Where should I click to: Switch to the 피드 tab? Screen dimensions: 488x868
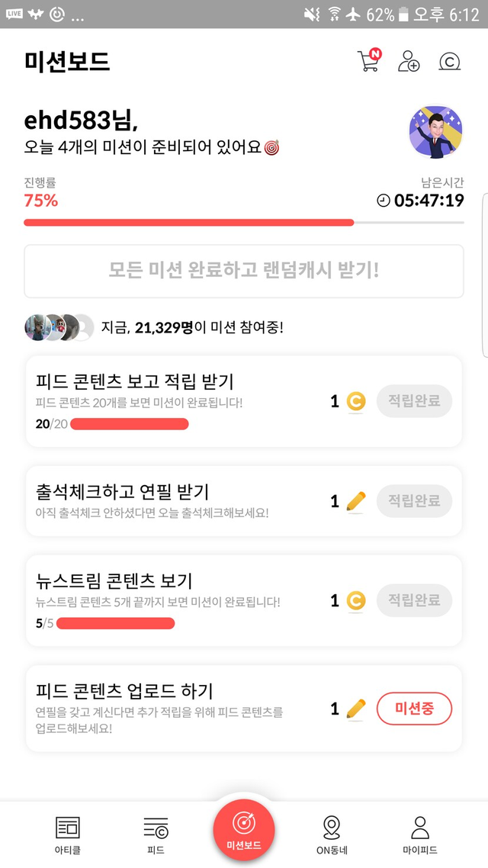tap(156, 834)
